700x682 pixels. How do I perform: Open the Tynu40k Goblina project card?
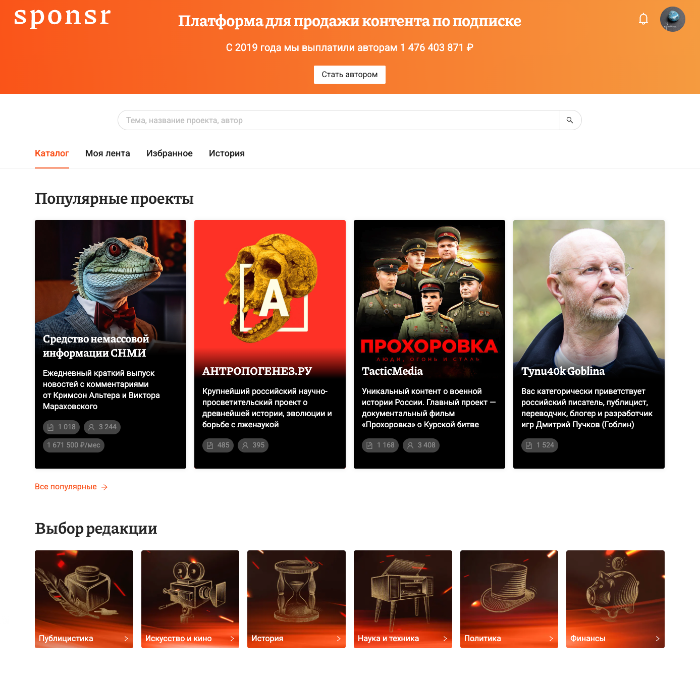coord(588,344)
